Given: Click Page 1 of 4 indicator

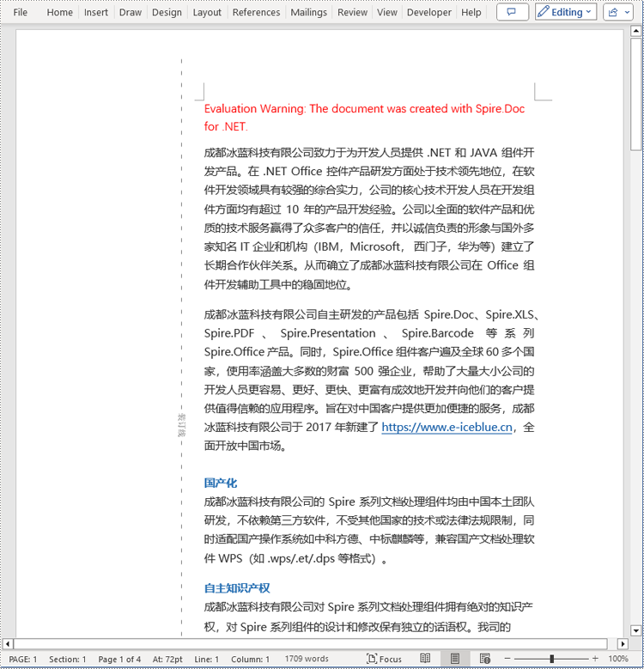Looking at the screenshot, I should [x=119, y=660].
